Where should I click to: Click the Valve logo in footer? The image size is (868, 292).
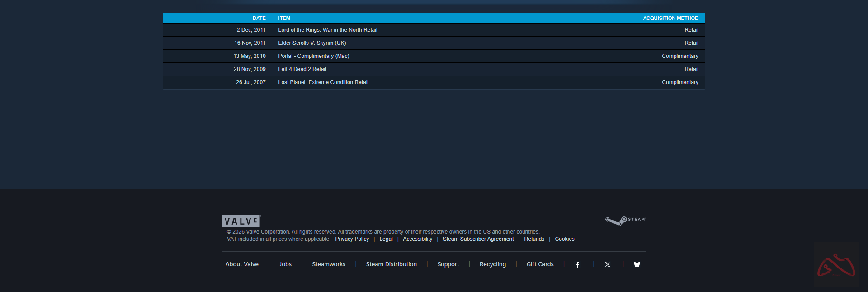pos(241,221)
